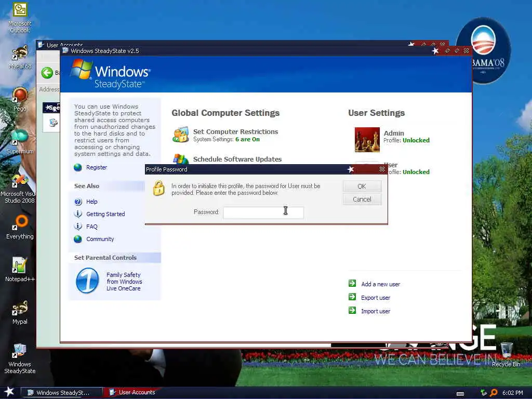
Task: Confirm the password with OK
Action: point(362,187)
